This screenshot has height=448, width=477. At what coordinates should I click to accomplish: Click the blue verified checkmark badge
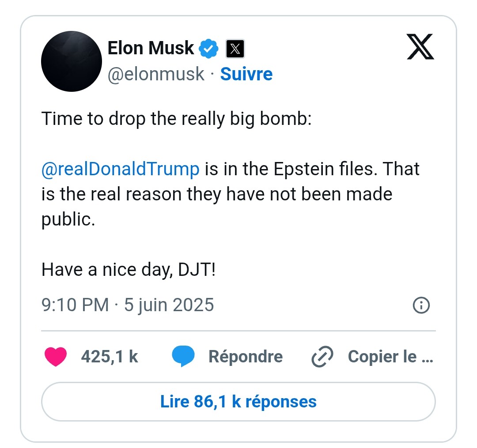click(208, 49)
